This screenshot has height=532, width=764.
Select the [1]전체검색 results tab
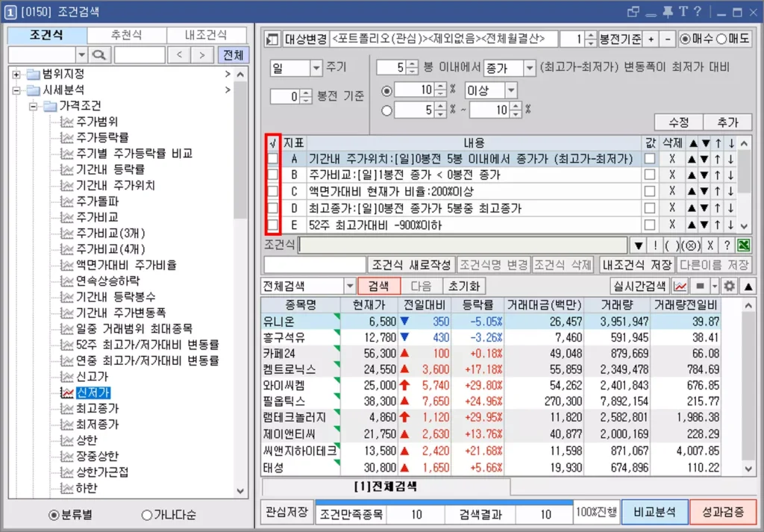pyautogui.click(x=386, y=486)
